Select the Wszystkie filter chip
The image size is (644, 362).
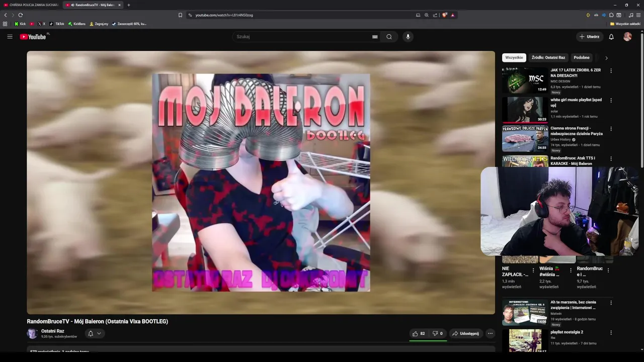click(x=514, y=57)
